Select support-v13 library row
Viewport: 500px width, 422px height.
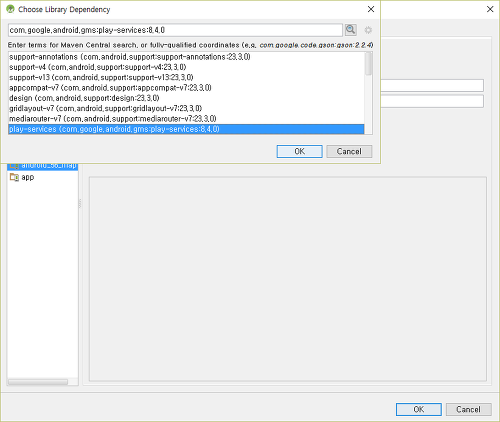click(186, 78)
